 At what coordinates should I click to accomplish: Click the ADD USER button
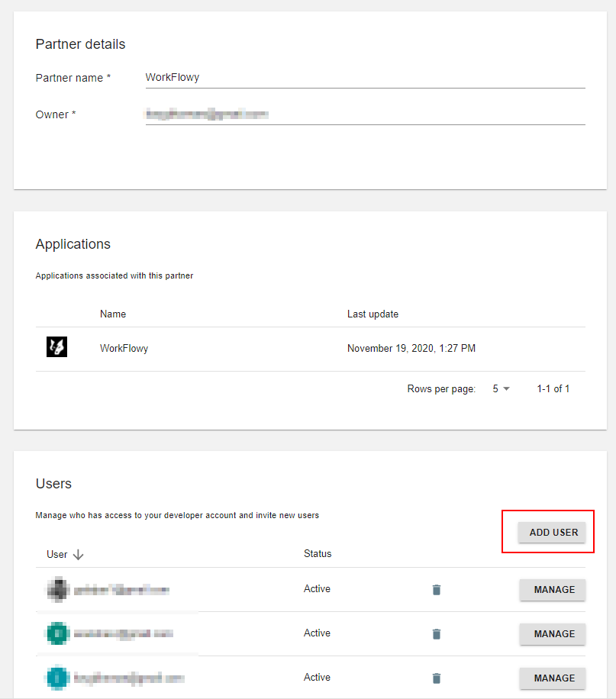pyautogui.click(x=552, y=533)
